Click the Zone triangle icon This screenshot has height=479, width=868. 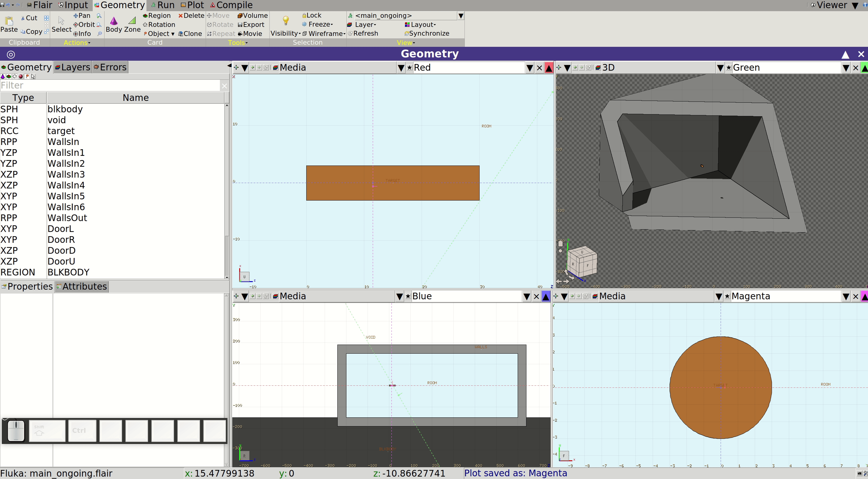132,21
